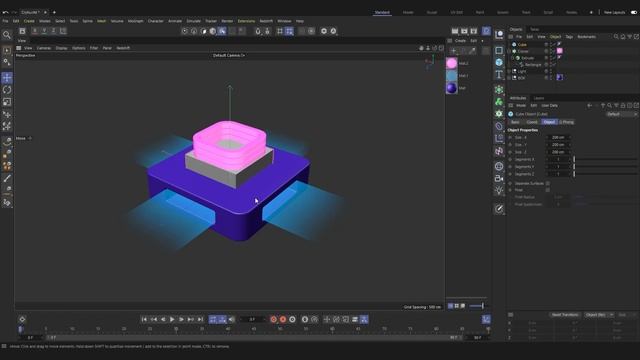Select the Move tool in left toolbar
Viewport: 640px width, 360px height.
coord(7,78)
